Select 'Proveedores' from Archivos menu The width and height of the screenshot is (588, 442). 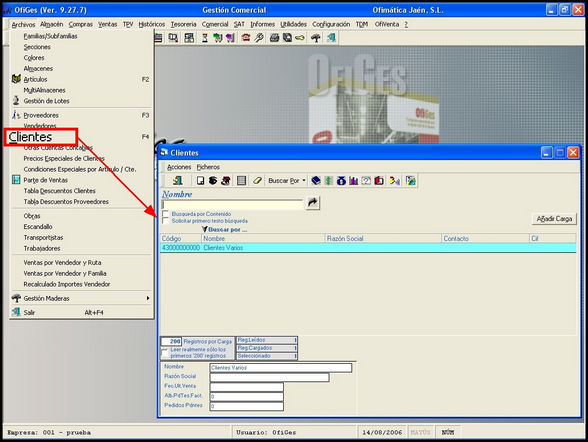[81, 115]
